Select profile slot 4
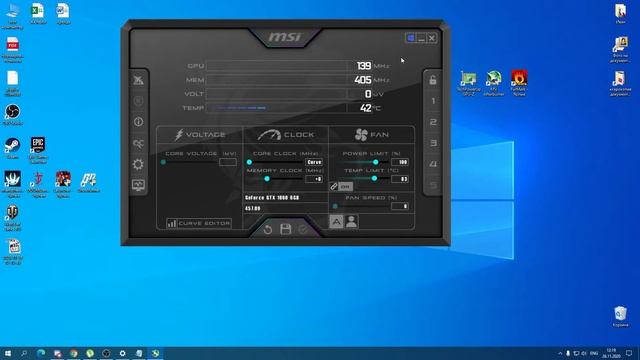640x360 pixels. pyautogui.click(x=433, y=164)
